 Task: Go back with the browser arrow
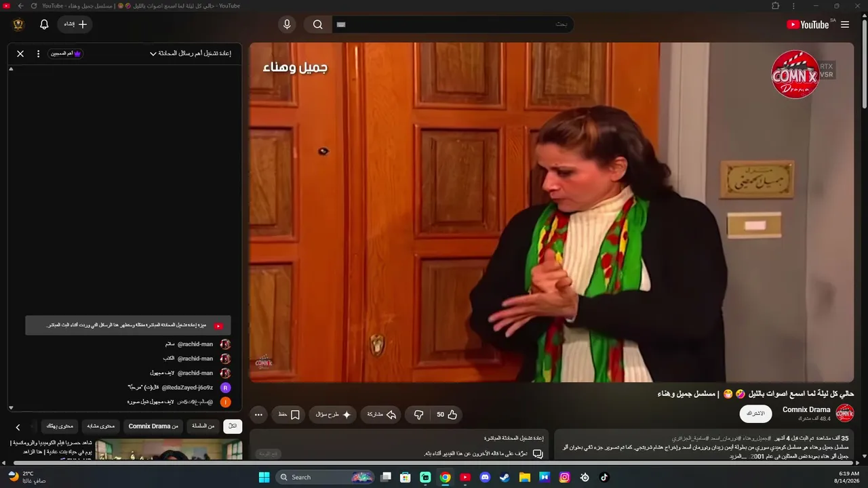click(x=20, y=5)
